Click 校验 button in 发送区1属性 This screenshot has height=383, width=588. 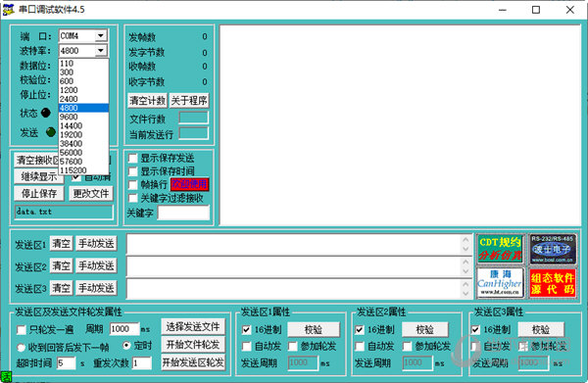(x=314, y=330)
